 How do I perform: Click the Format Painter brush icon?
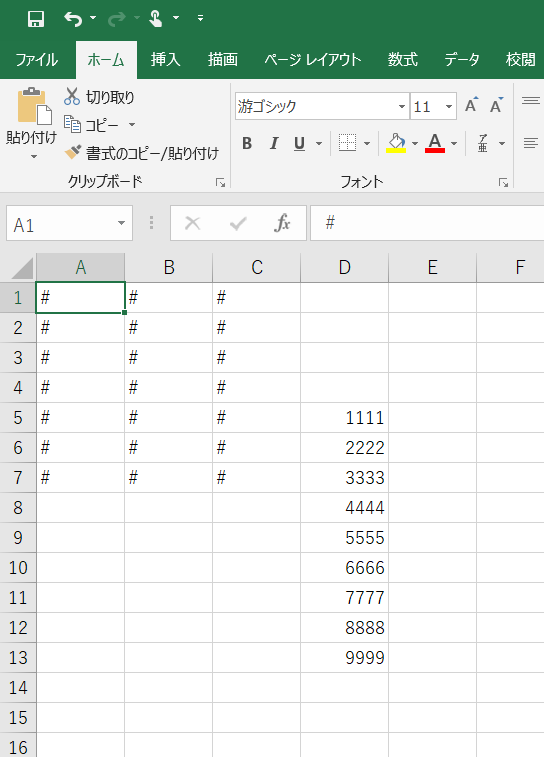click(x=73, y=153)
